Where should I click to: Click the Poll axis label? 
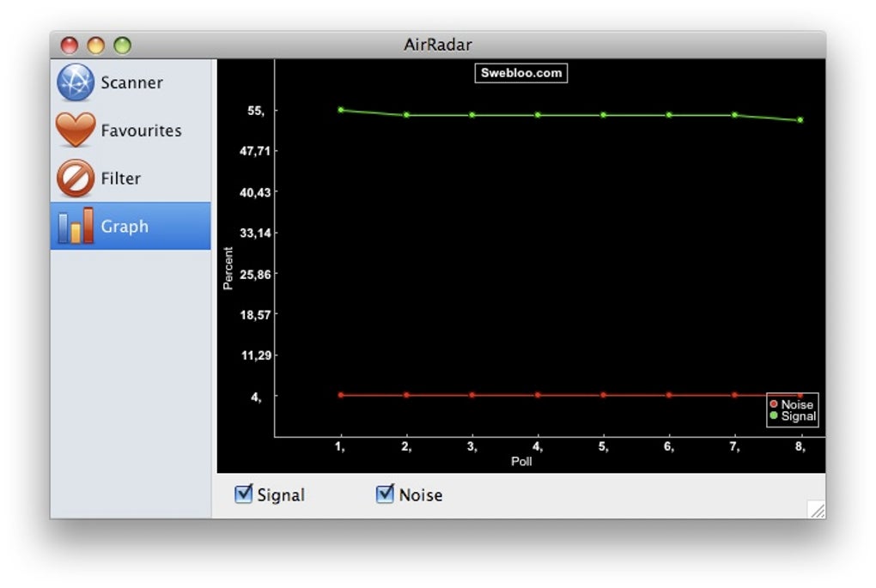click(521, 461)
